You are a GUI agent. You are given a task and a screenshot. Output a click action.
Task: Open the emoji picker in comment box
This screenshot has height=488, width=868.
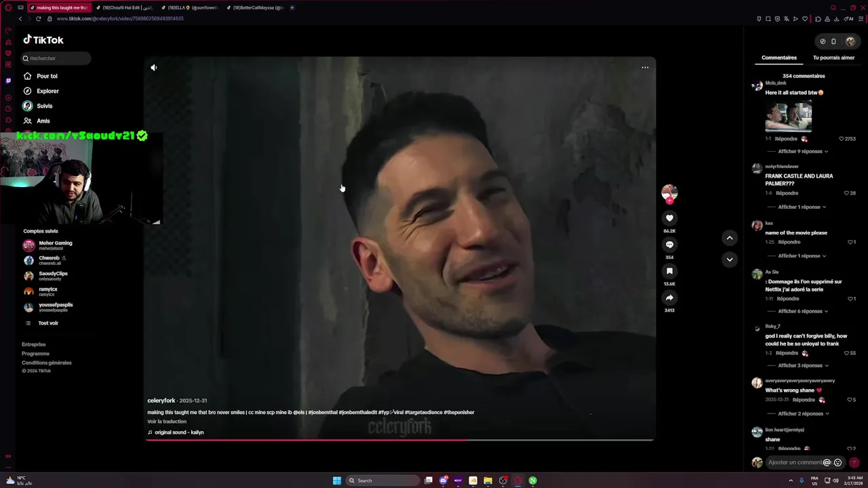tap(837, 462)
